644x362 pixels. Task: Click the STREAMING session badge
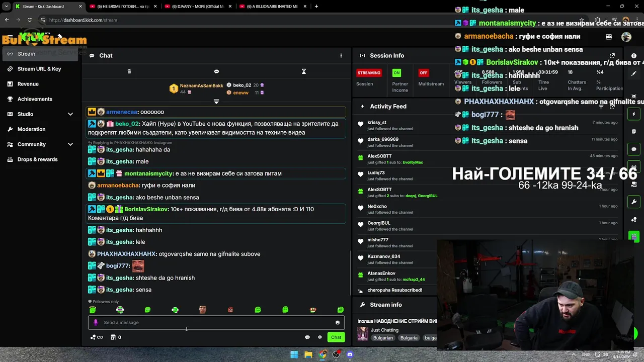click(369, 73)
